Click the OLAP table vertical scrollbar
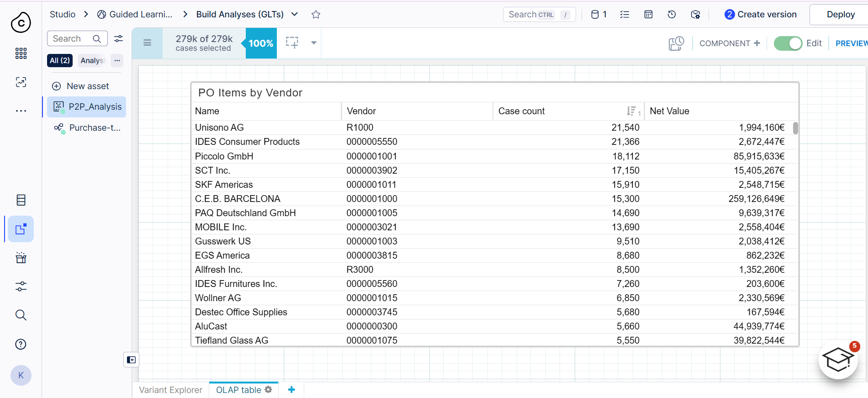 [x=795, y=128]
